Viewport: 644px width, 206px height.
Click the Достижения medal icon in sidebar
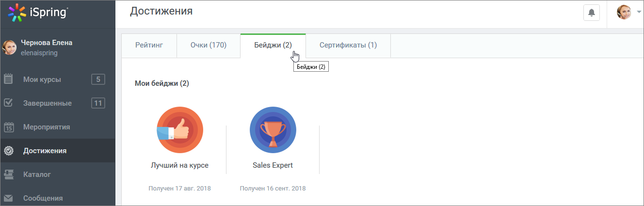pos(8,151)
